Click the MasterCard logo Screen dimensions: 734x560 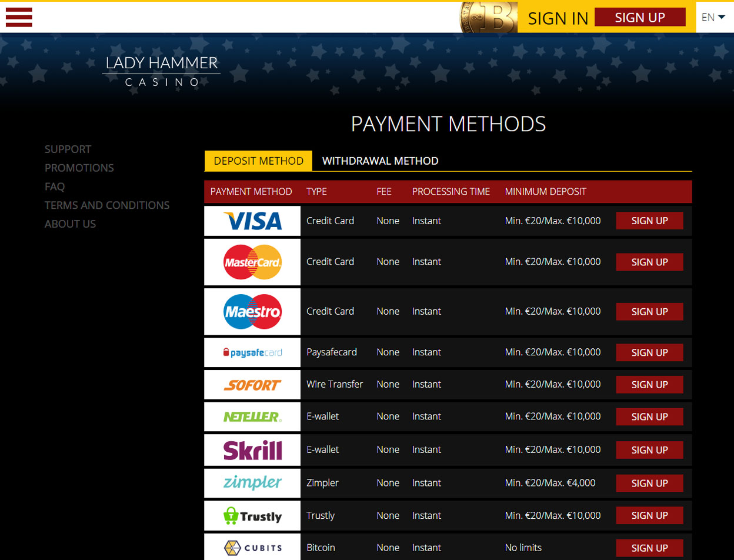(252, 262)
